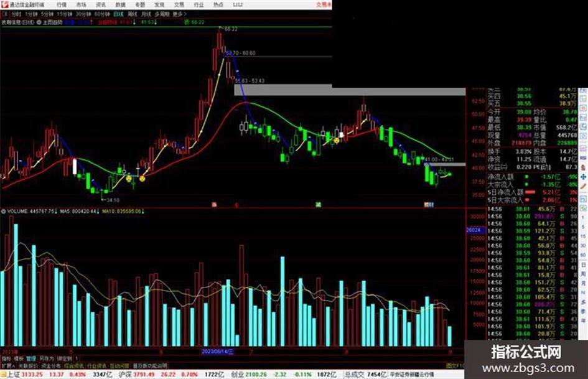Screen dimensions: 588x379
Task: Click the gear icon beside 主图趋势
Action: point(39,22)
